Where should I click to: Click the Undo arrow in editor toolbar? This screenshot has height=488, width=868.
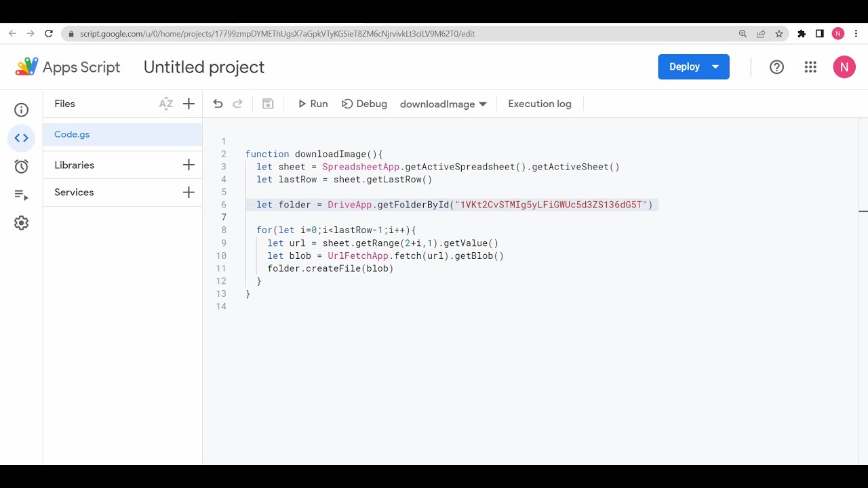point(218,104)
